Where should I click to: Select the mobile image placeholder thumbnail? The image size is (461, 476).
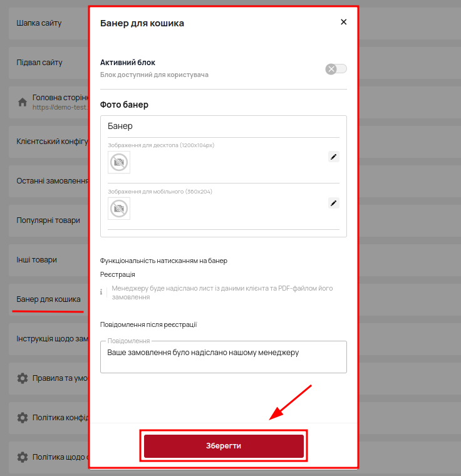pyautogui.click(x=119, y=209)
